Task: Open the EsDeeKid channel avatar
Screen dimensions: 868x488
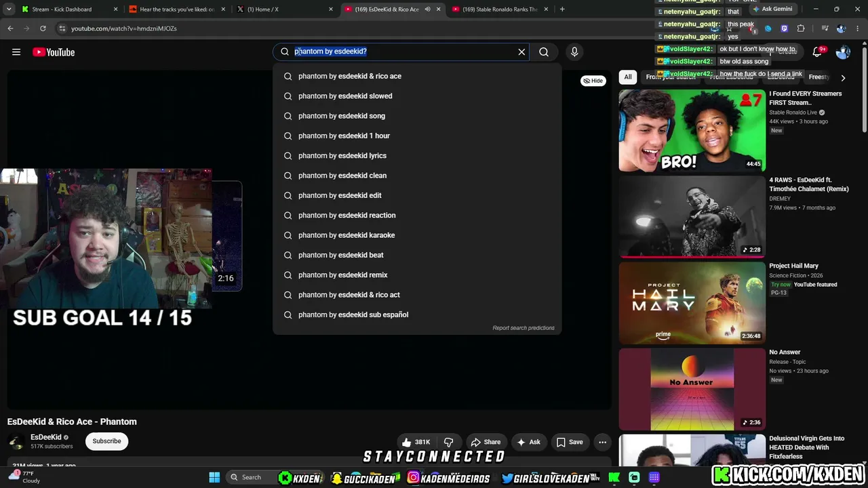Action: tap(16, 442)
